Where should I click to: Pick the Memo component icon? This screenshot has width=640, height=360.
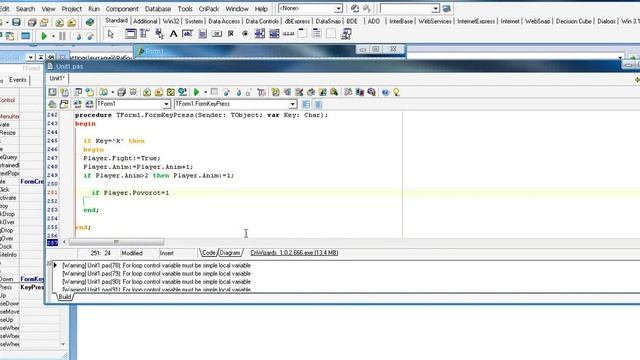[x=202, y=34]
